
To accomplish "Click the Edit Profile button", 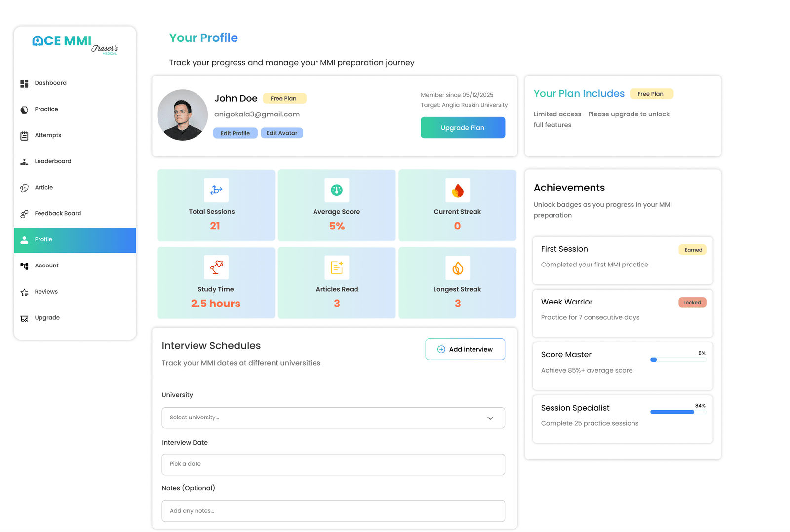I will 235,133.
